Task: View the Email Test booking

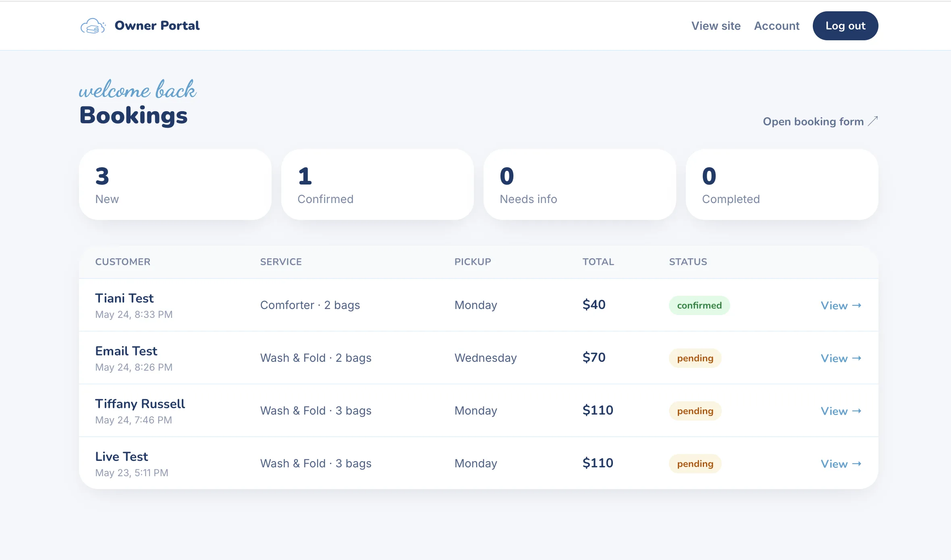Action: click(x=841, y=358)
